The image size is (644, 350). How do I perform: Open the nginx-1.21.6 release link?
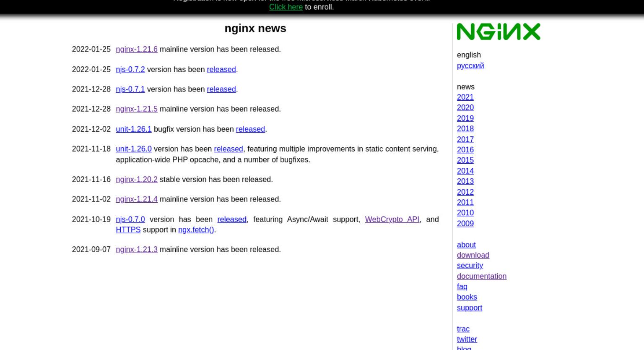tap(137, 49)
